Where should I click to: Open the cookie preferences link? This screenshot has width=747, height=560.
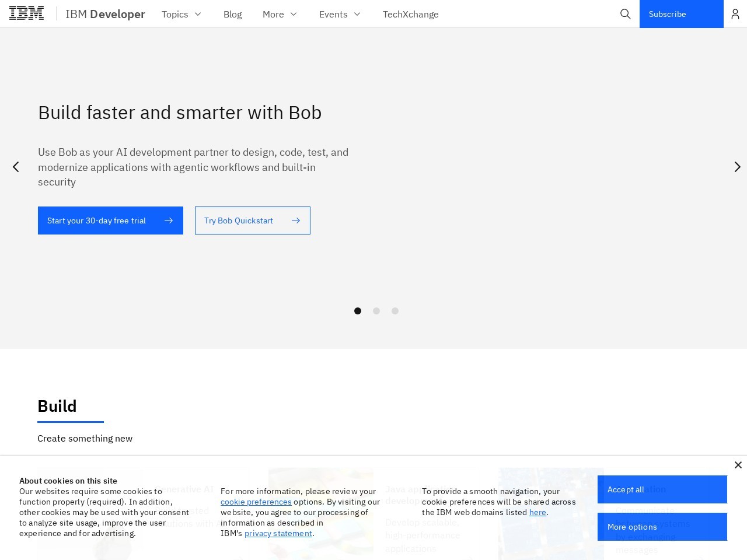[x=256, y=502]
